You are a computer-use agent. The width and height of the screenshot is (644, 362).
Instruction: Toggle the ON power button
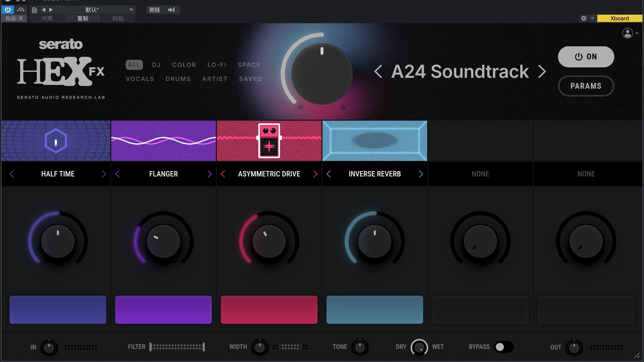[x=586, y=57]
